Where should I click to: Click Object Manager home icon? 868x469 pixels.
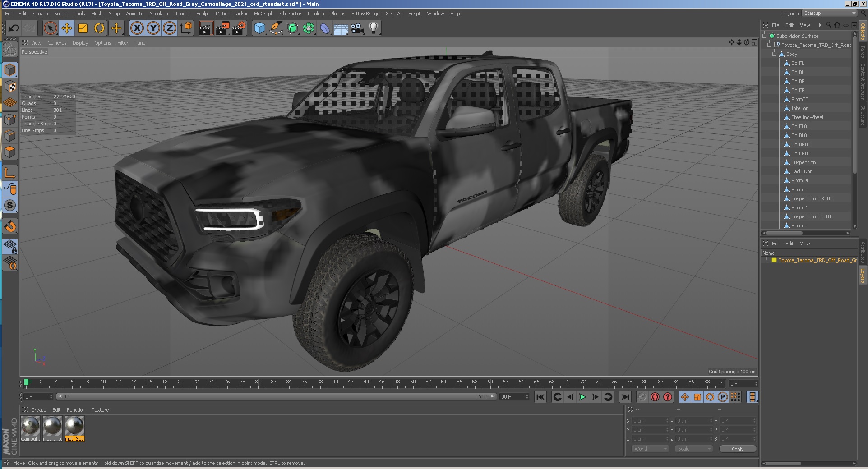tap(837, 25)
